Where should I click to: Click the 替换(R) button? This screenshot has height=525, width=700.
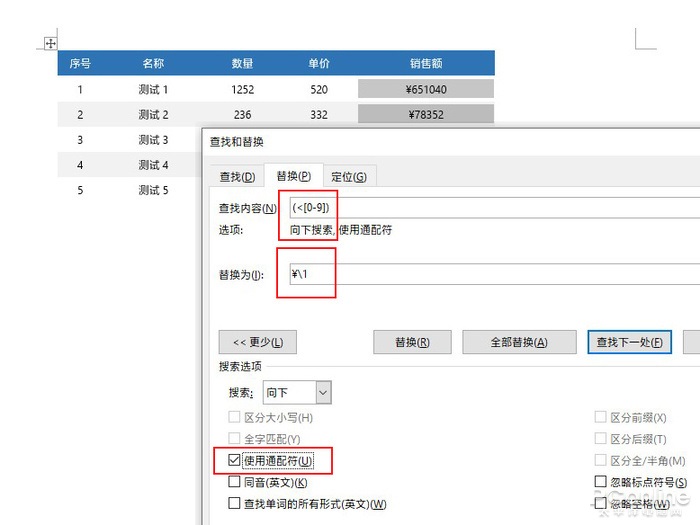pyautogui.click(x=412, y=342)
